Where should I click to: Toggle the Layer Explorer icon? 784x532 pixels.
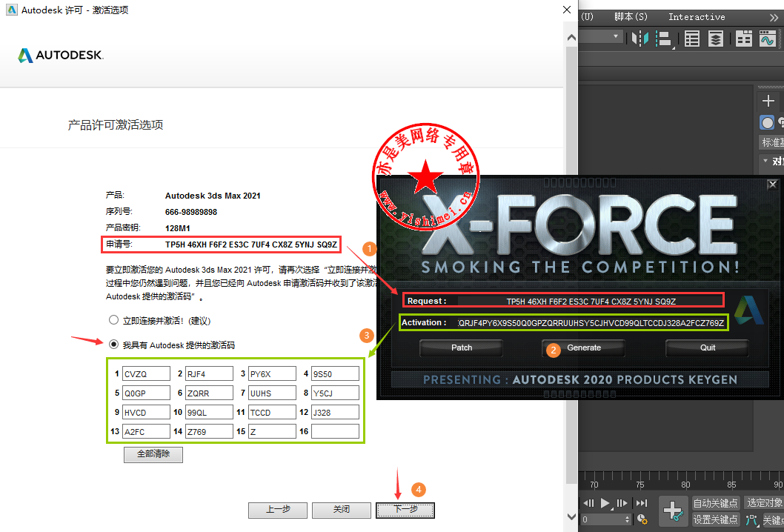point(716,39)
